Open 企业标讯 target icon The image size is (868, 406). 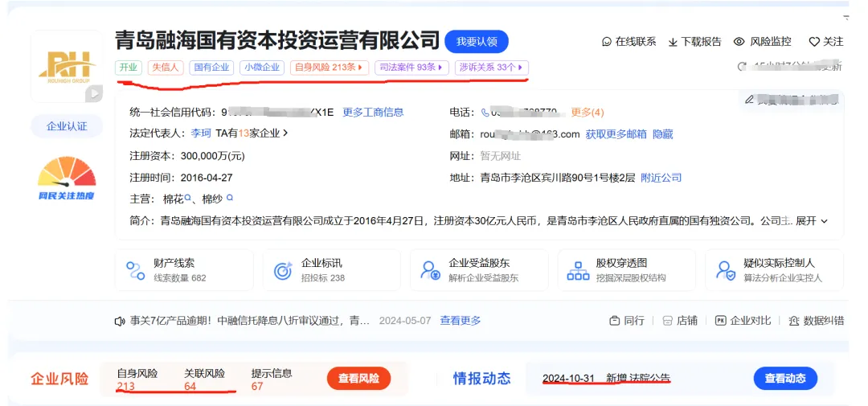tap(283, 270)
